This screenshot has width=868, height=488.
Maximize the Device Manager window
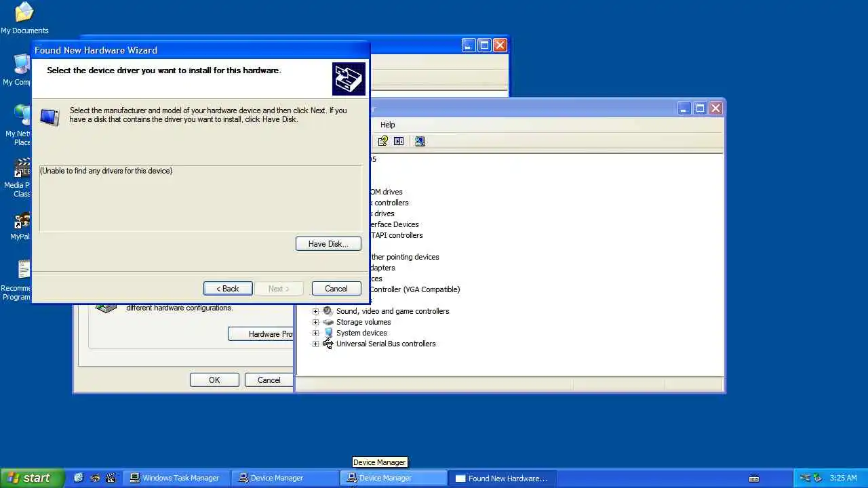pos(700,108)
